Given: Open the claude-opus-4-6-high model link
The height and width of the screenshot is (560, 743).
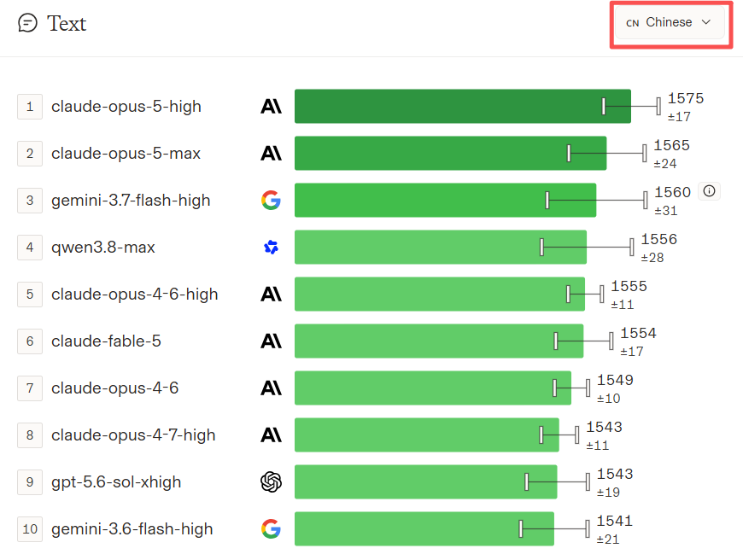Looking at the screenshot, I should (x=135, y=295).
